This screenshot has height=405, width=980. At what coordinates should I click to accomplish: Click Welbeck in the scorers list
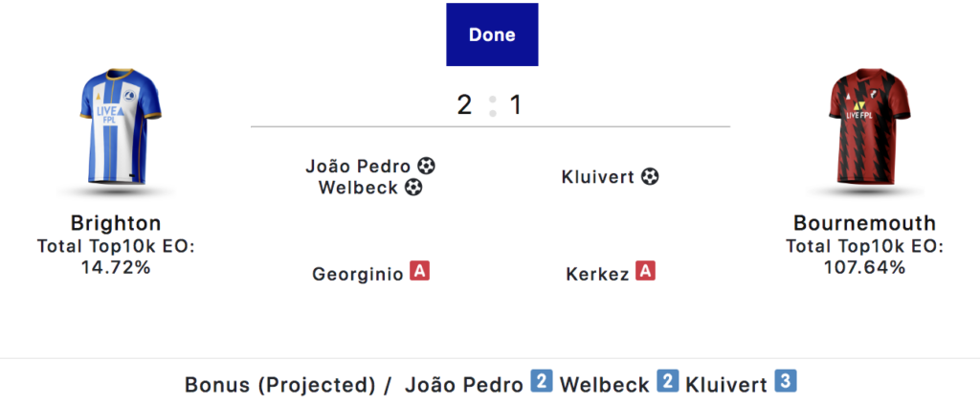coord(361,188)
